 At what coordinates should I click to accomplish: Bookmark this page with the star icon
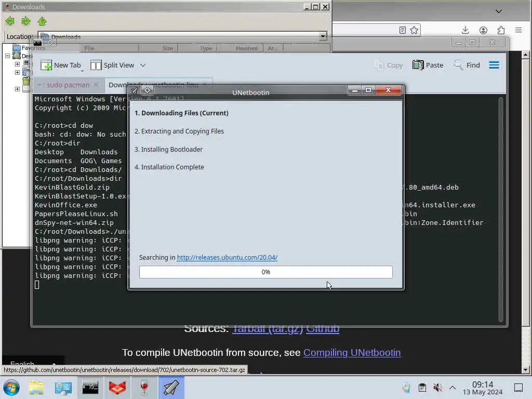tap(414, 30)
